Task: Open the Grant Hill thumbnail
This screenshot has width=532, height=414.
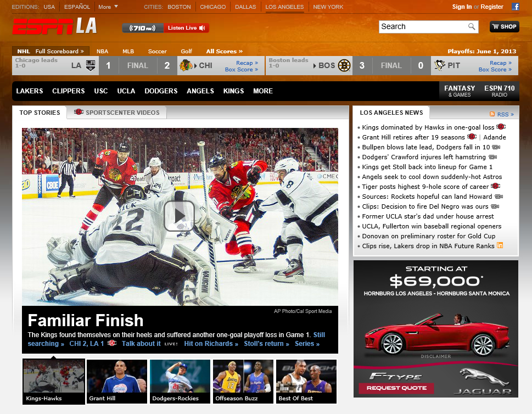Action: tap(117, 382)
